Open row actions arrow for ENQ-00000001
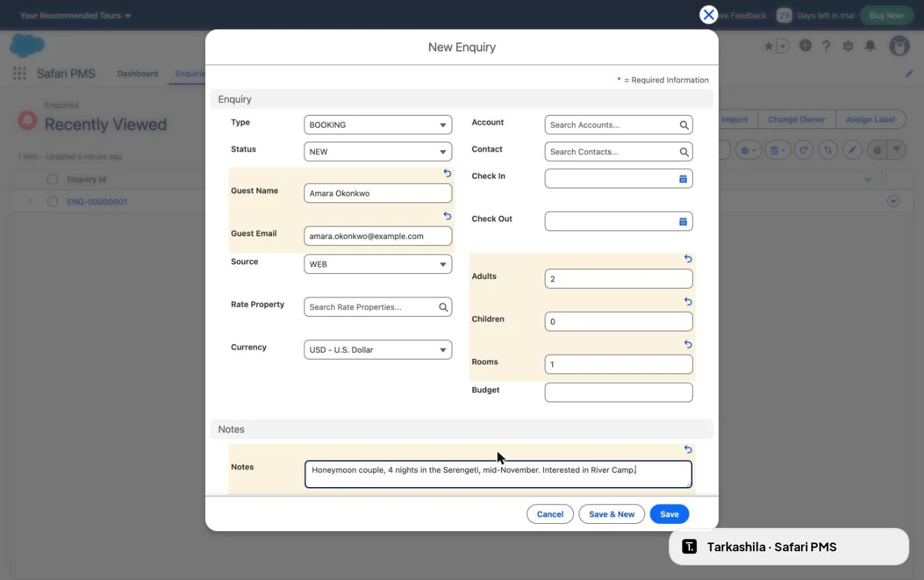Image resolution: width=924 pixels, height=580 pixels. pos(893,201)
